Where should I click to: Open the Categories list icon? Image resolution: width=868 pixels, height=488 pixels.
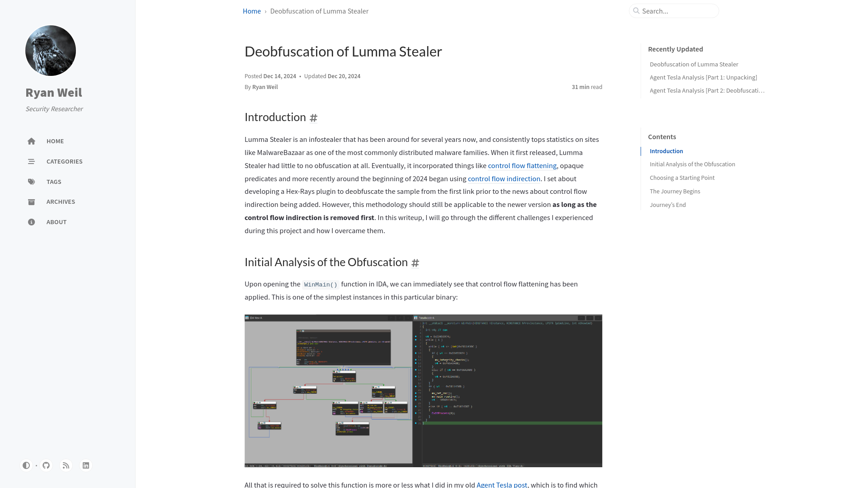pos(31,161)
